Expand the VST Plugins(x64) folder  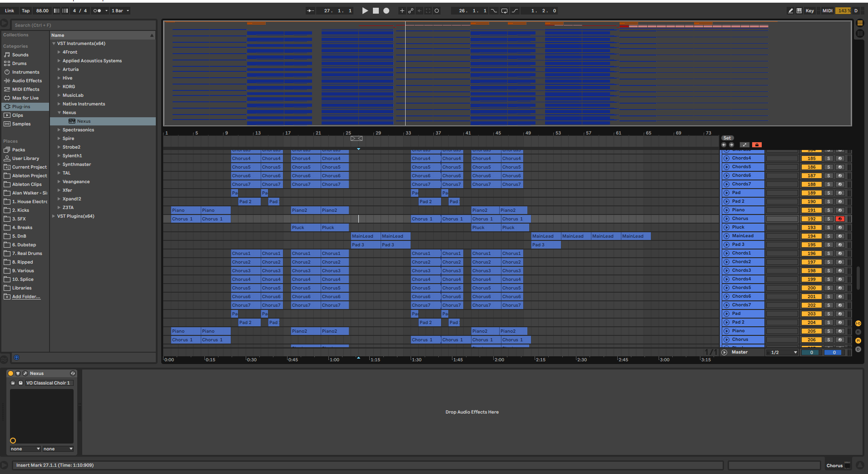click(54, 216)
